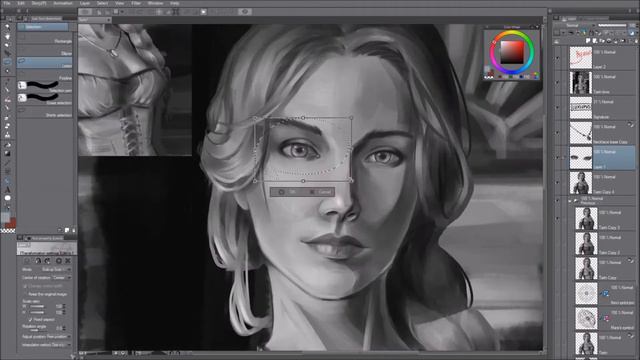Image resolution: width=640 pixels, height=360 pixels.
Task: Choose the Selection pen sub tool
Action: pyautogui.click(x=45, y=86)
